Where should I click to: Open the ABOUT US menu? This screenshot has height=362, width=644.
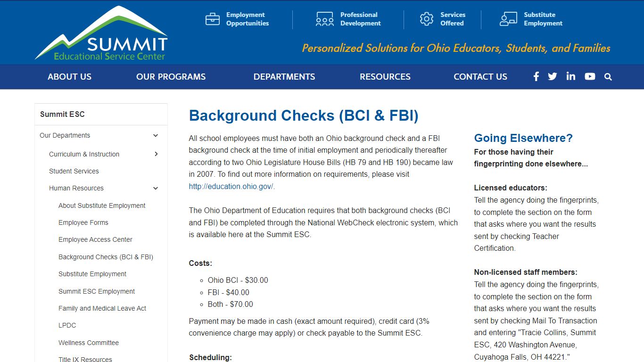point(69,77)
